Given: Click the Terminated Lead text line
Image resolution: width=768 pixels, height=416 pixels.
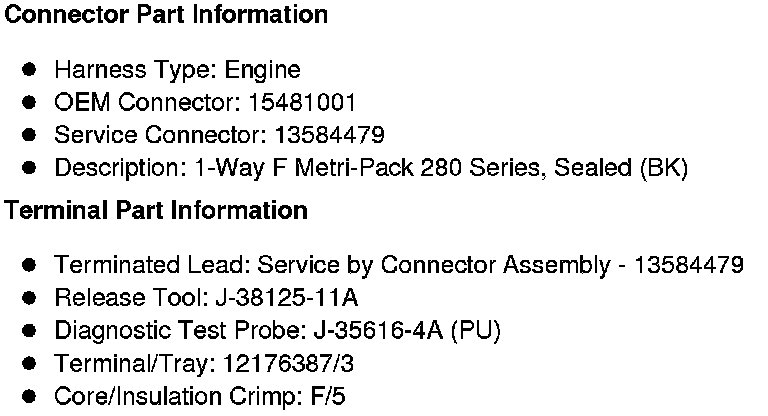Looking at the screenshot, I should click(x=399, y=265).
